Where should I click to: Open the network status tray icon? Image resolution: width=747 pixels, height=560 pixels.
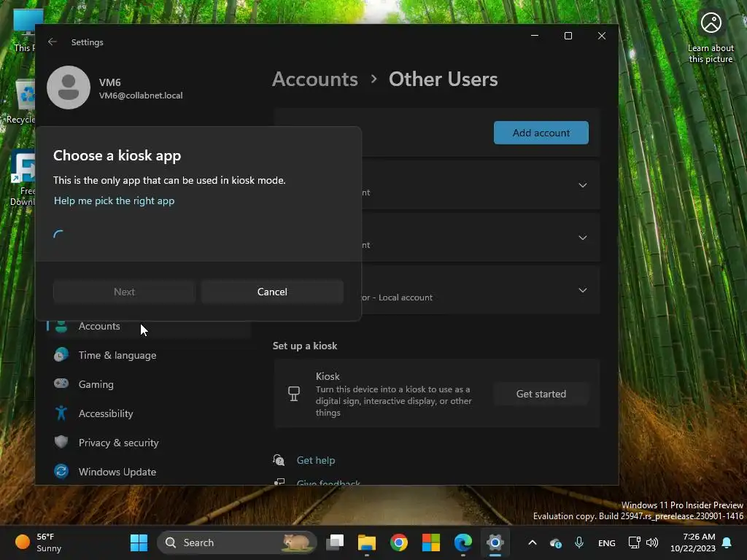pos(634,542)
